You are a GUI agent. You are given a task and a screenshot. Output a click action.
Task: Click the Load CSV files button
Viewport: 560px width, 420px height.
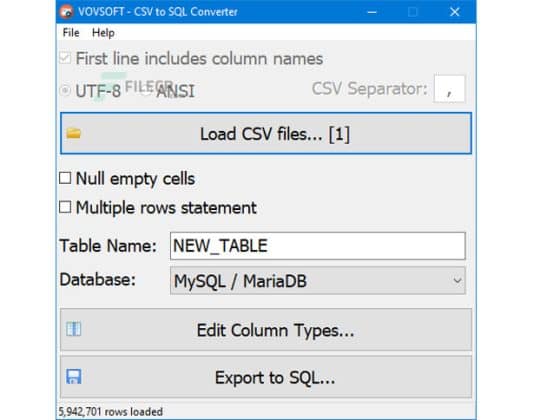266,133
